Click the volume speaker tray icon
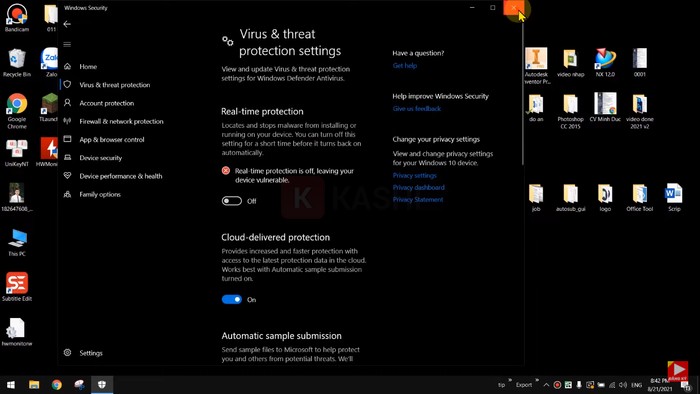The image size is (700, 394). pos(623,385)
